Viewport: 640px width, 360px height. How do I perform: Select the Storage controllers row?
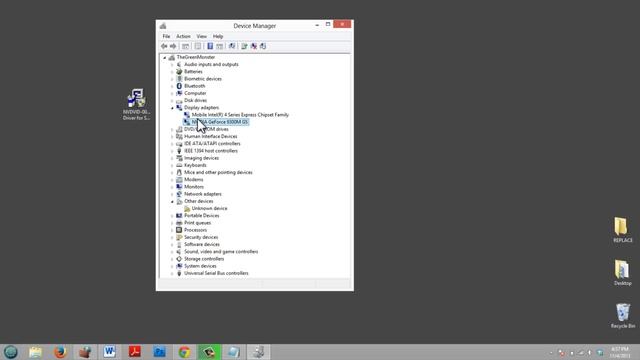(204, 259)
